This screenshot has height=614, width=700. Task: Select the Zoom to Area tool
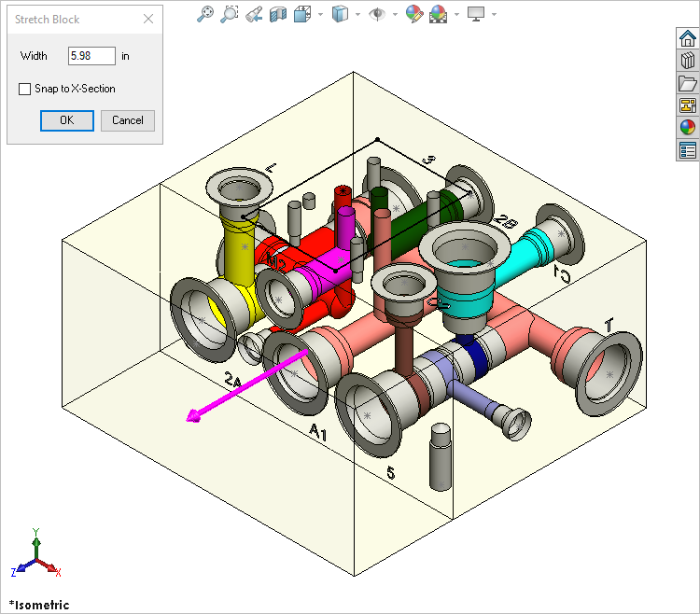pos(229,14)
